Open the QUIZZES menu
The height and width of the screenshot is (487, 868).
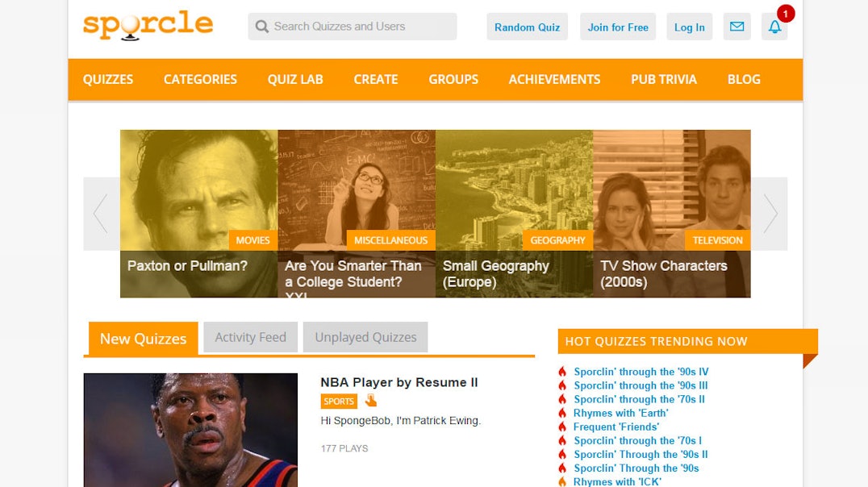coord(108,80)
